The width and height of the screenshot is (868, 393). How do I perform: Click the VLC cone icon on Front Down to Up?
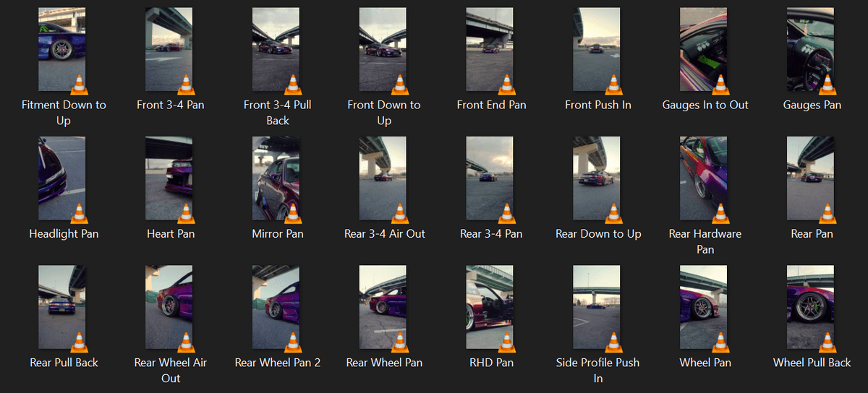pyautogui.click(x=400, y=84)
